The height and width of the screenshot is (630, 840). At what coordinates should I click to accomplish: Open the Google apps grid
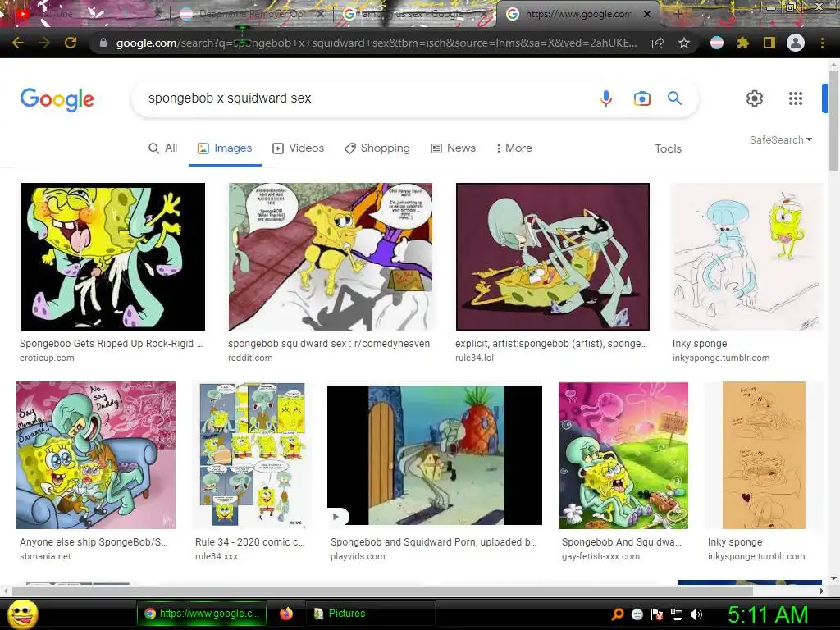point(796,98)
